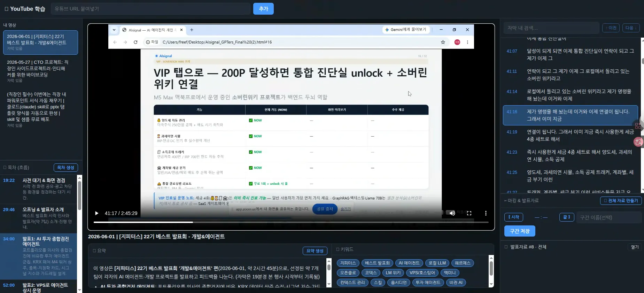This screenshot has height=293, width=644.
Task: Select subtitle line at 41:11
Action: (x=571, y=75)
